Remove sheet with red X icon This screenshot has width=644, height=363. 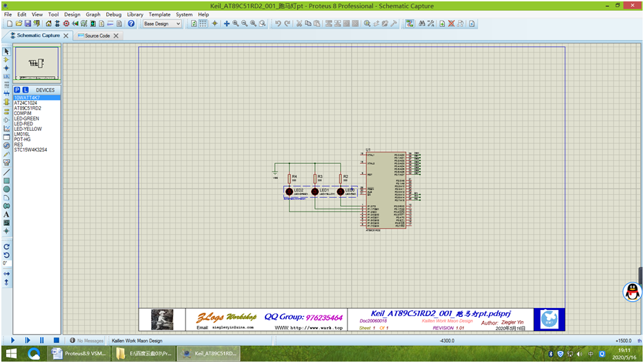tap(452, 24)
